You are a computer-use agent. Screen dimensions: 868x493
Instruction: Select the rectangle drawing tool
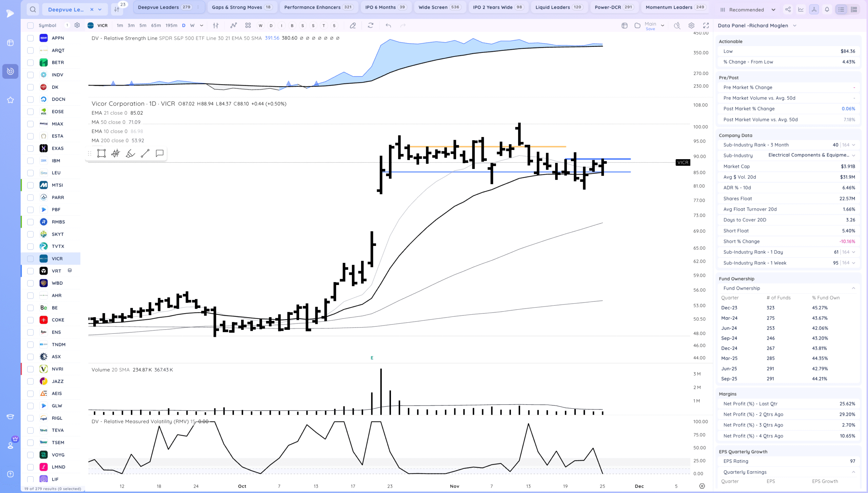tap(101, 153)
